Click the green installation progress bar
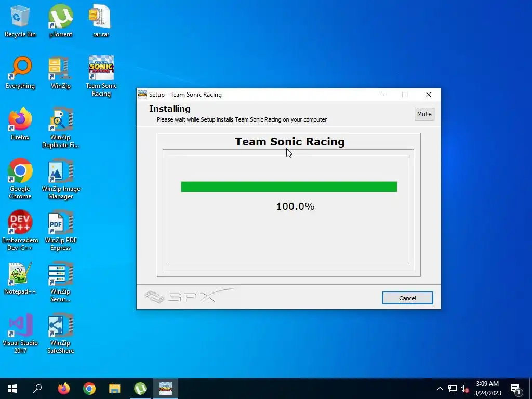 coord(289,187)
